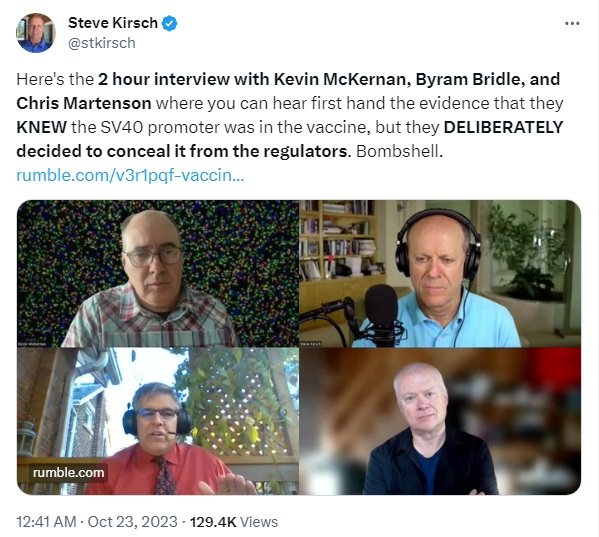Open the tweet's three-dot more options menu
Viewport: 599px width, 537px height.
tap(572, 24)
